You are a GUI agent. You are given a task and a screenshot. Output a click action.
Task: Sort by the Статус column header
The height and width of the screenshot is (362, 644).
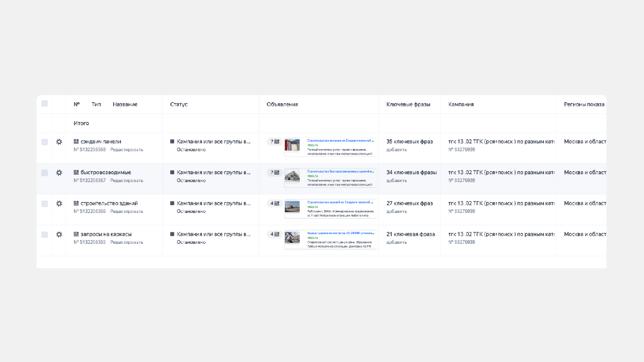(x=179, y=104)
